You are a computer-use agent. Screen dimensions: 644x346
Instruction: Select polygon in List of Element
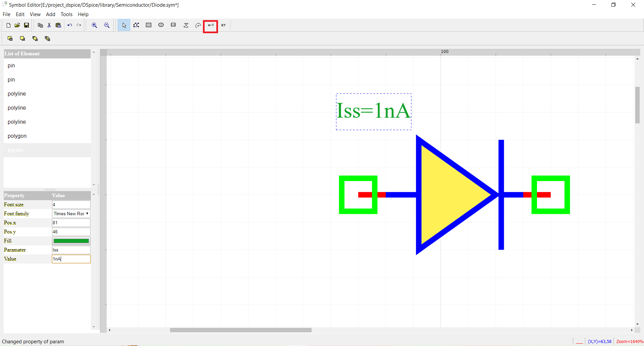[x=17, y=136]
